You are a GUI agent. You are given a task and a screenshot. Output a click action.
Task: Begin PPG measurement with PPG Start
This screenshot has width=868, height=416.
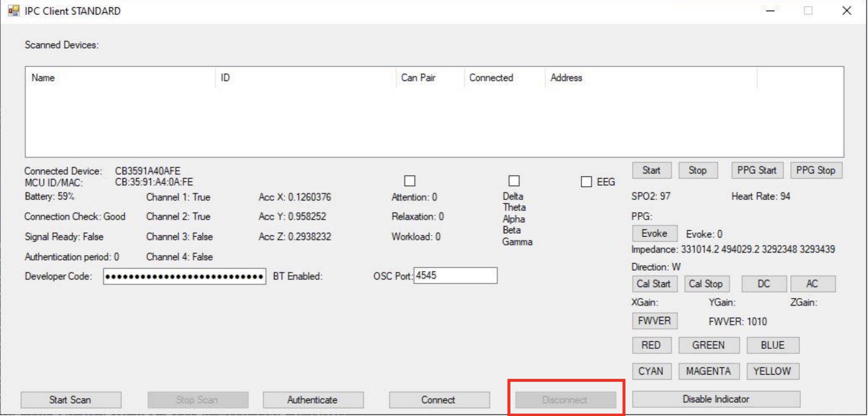pyautogui.click(x=757, y=170)
